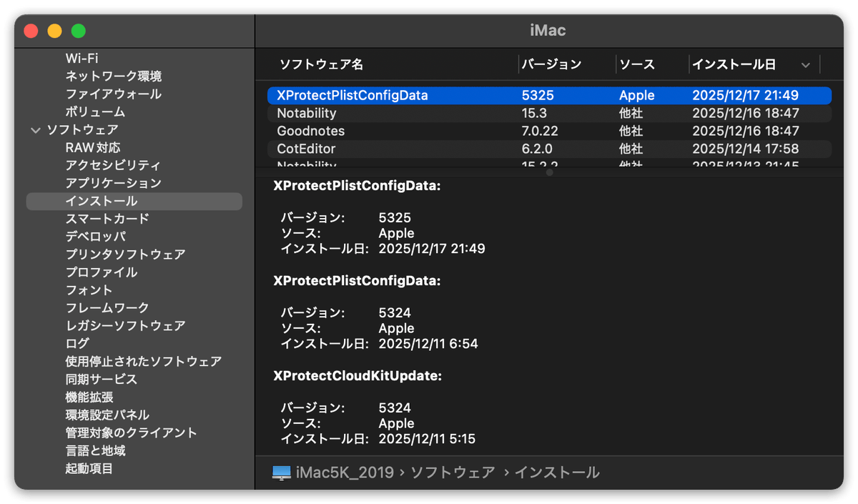Viewport: 858px width, 504px height.
Task: Open 起動項目 in the sidebar
Action: coord(89,469)
